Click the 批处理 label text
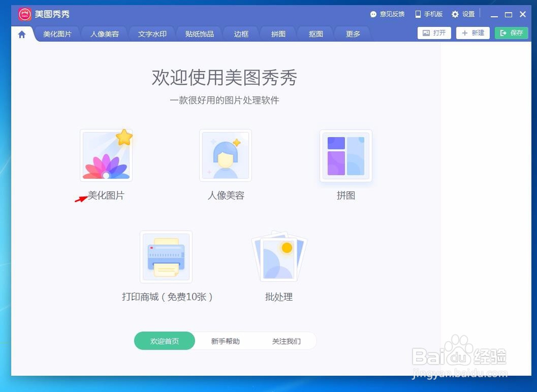Image resolution: width=537 pixels, height=392 pixels. click(x=279, y=297)
